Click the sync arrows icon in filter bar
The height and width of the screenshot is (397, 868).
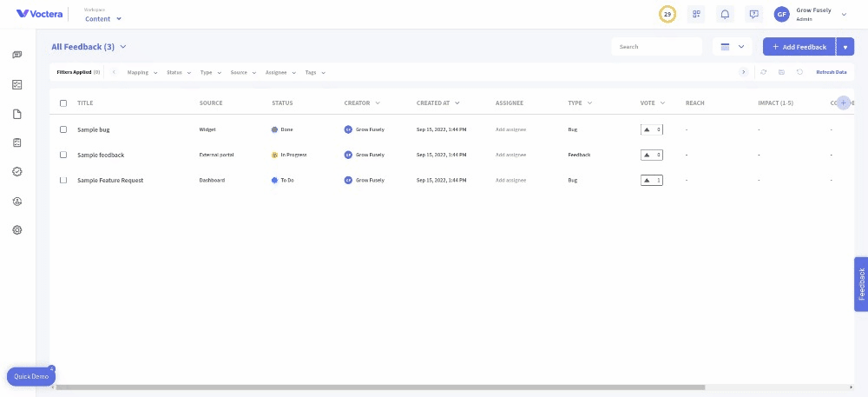click(x=763, y=72)
